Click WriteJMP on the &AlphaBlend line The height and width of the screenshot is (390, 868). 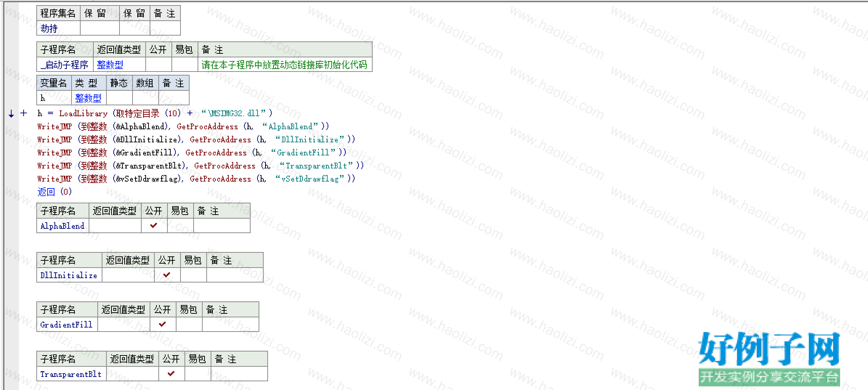tap(55, 126)
